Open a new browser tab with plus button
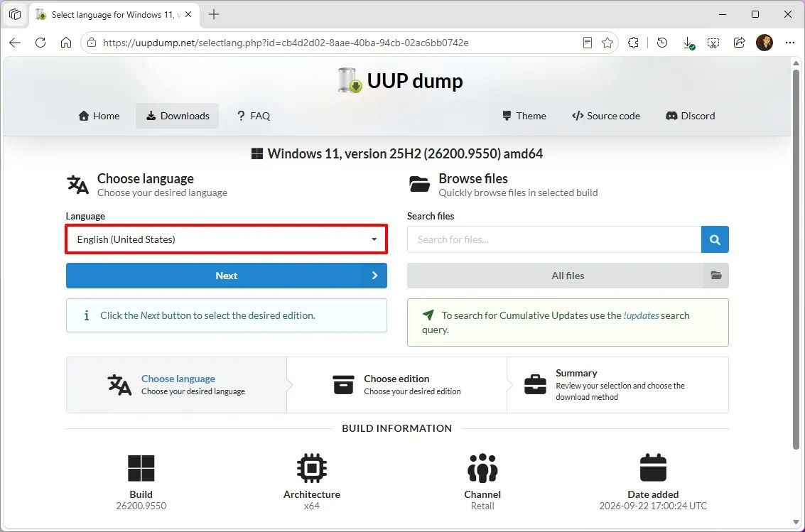The height and width of the screenshot is (532, 805). [214, 14]
